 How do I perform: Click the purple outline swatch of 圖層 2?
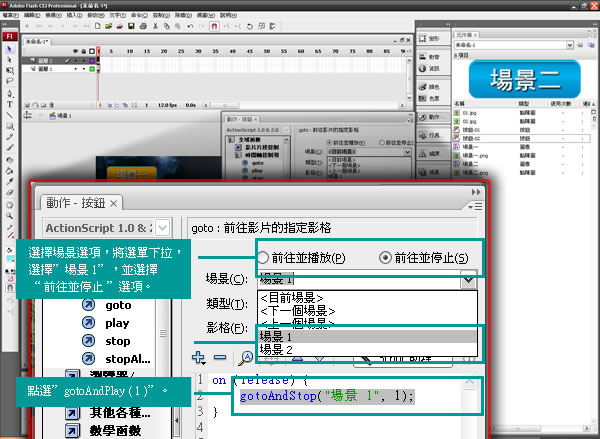92,60
